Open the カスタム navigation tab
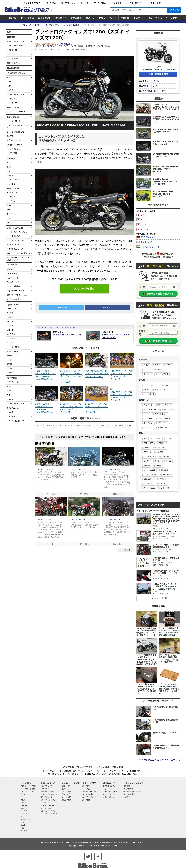Image resolution: width=186 pixels, height=868 pixels. coord(90,18)
